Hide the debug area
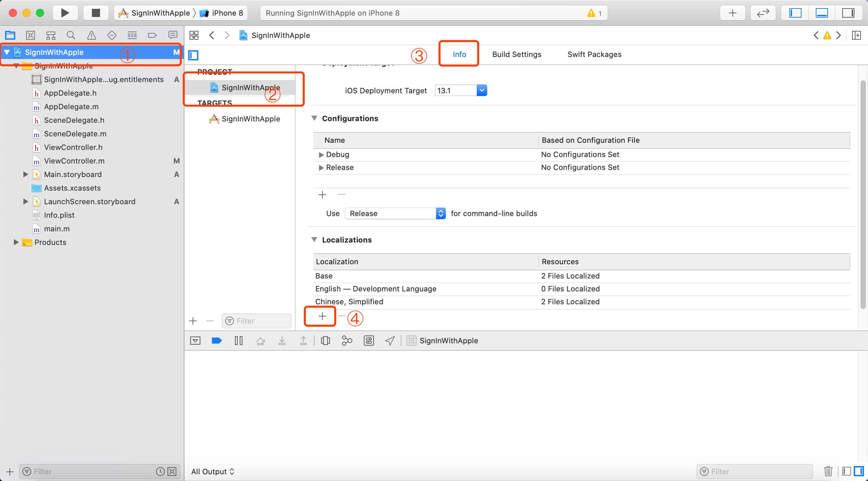 [x=195, y=341]
